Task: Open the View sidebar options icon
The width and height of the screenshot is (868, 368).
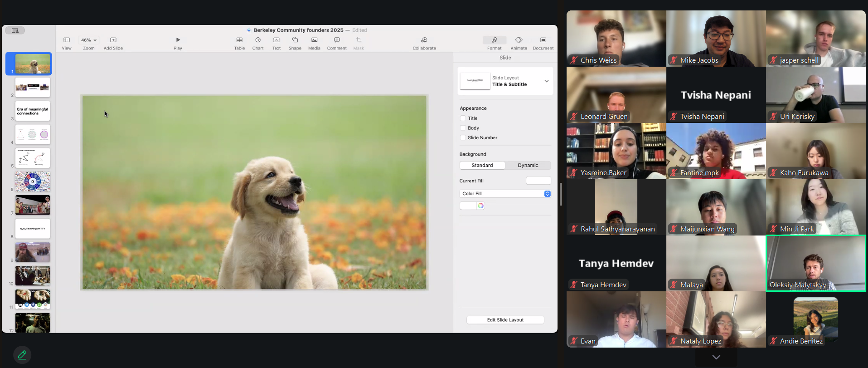Action: 67,40
